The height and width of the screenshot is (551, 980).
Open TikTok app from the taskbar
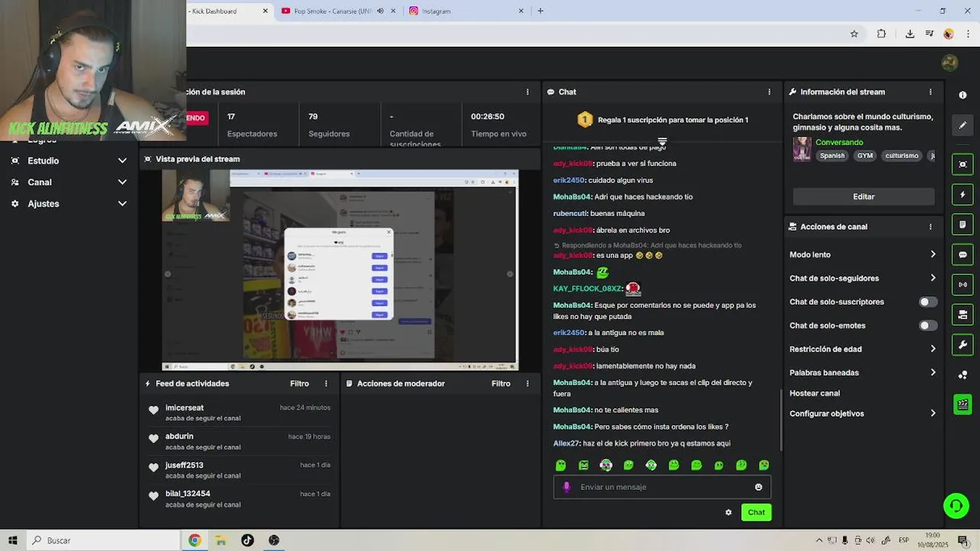click(x=247, y=540)
